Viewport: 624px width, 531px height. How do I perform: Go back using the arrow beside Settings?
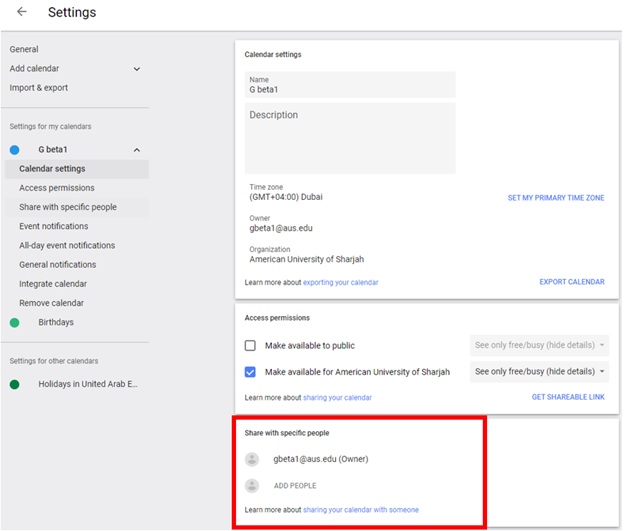point(21,12)
